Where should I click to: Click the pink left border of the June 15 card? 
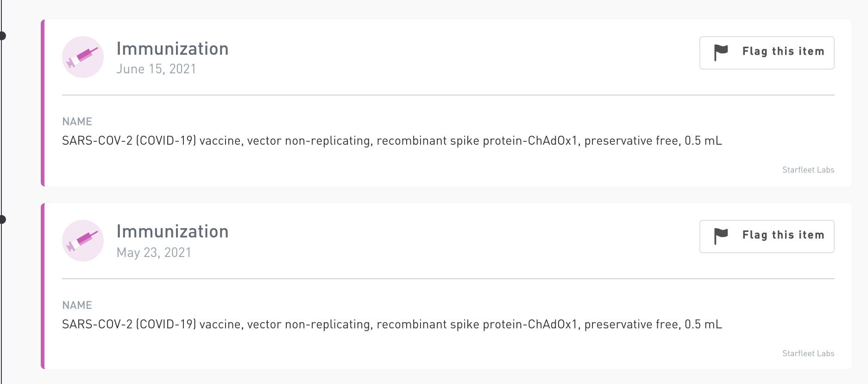[x=43, y=103]
